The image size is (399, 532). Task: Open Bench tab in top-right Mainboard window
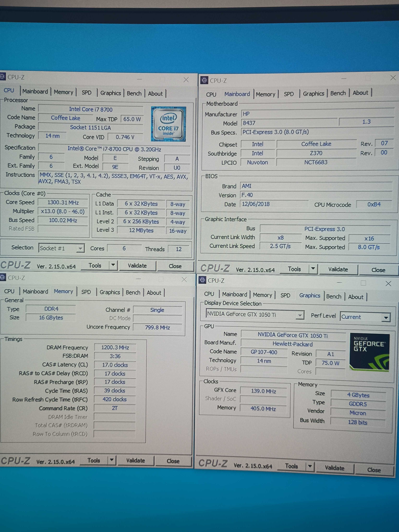[x=338, y=93]
